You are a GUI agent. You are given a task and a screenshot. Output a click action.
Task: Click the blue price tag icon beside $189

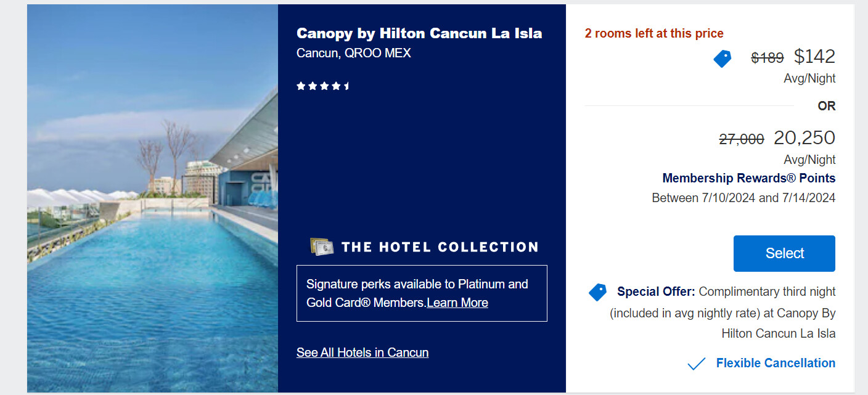pyautogui.click(x=722, y=59)
